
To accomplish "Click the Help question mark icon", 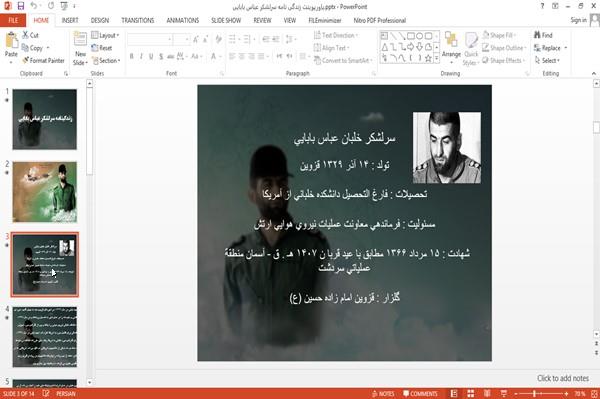I will point(542,6).
